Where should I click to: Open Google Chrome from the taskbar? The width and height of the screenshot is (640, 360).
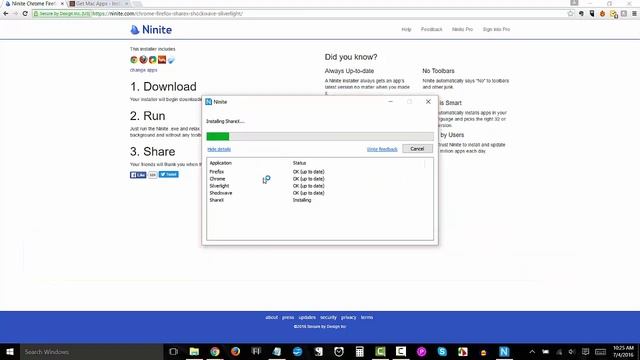pyautogui.click(x=215, y=351)
